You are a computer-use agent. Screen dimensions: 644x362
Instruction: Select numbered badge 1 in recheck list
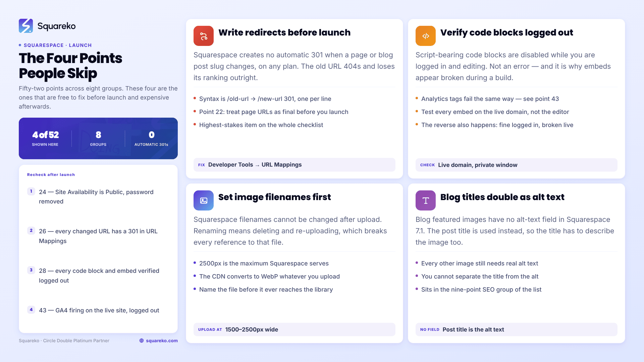pos(31,191)
